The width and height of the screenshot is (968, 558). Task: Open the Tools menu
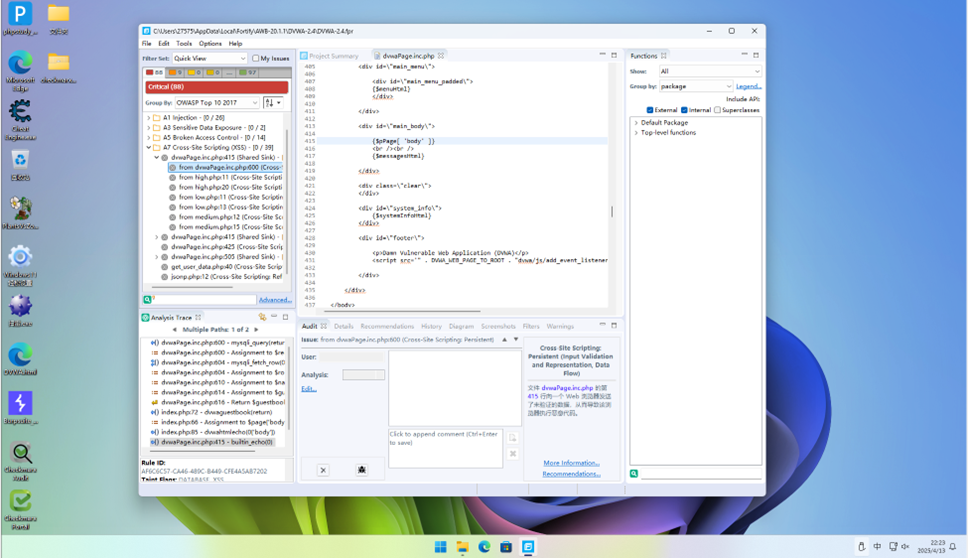[x=184, y=44]
